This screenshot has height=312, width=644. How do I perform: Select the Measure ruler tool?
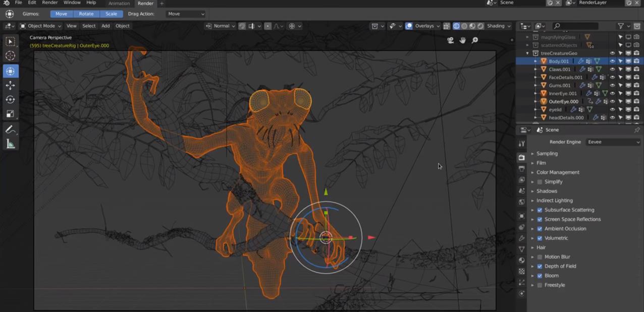[x=10, y=145]
